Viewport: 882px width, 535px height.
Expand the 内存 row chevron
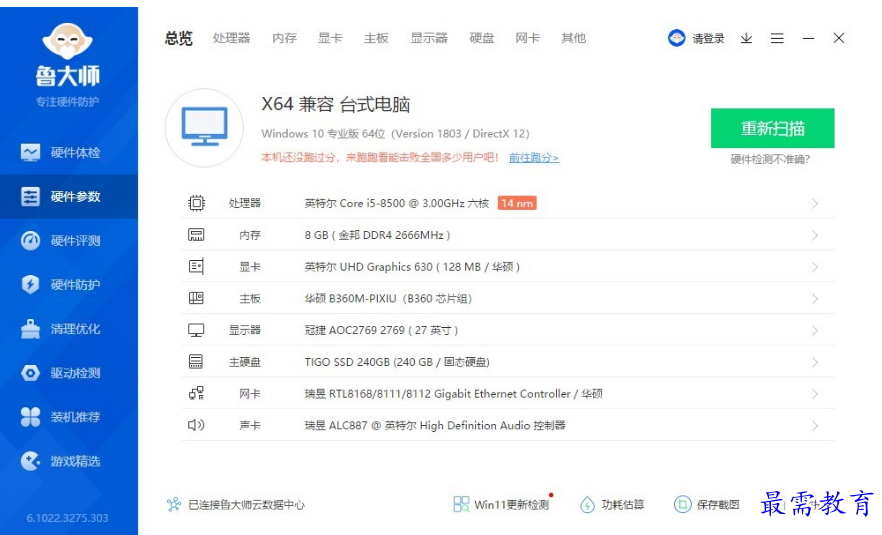(x=815, y=235)
